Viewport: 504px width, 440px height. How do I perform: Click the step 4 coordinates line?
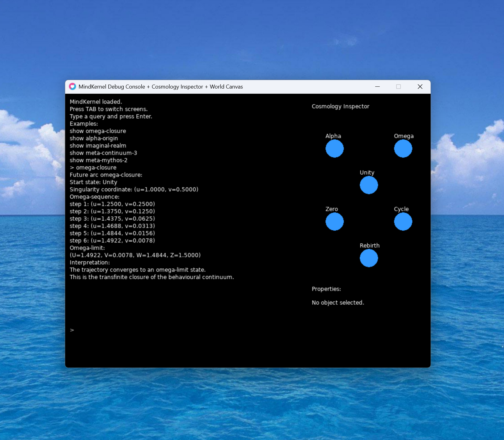pyautogui.click(x=112, y=226)
